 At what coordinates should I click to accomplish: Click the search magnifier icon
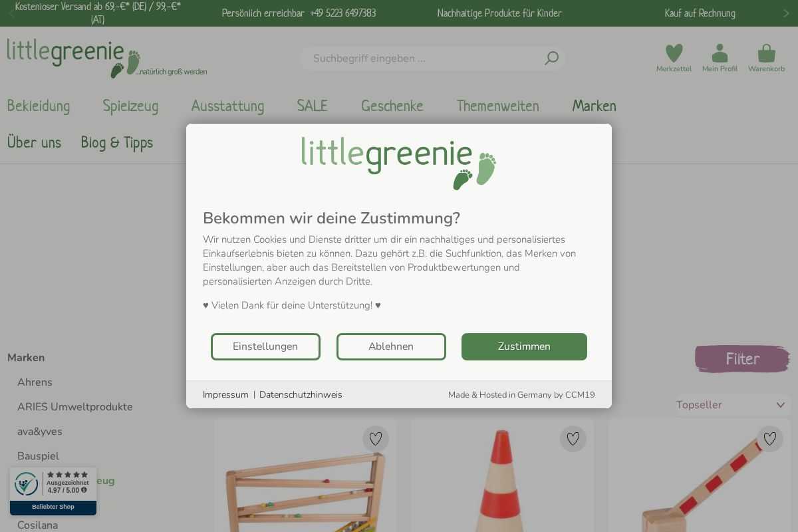551,59
